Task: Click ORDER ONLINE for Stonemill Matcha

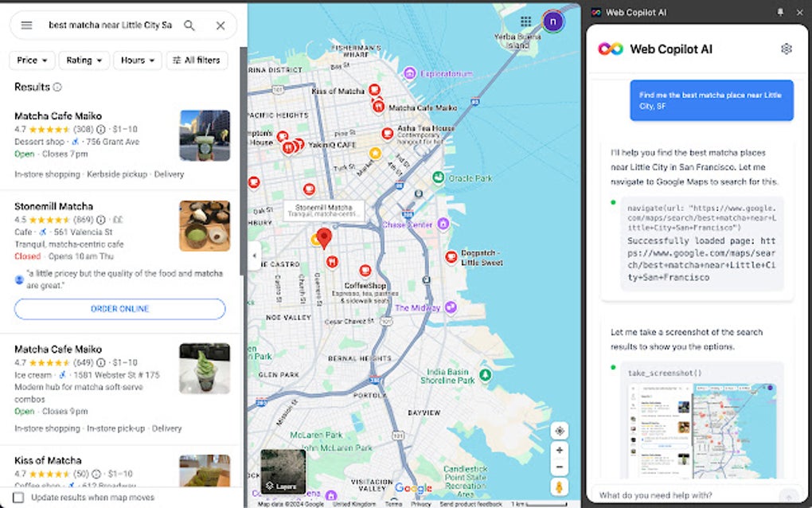Action: coord(119,308)
